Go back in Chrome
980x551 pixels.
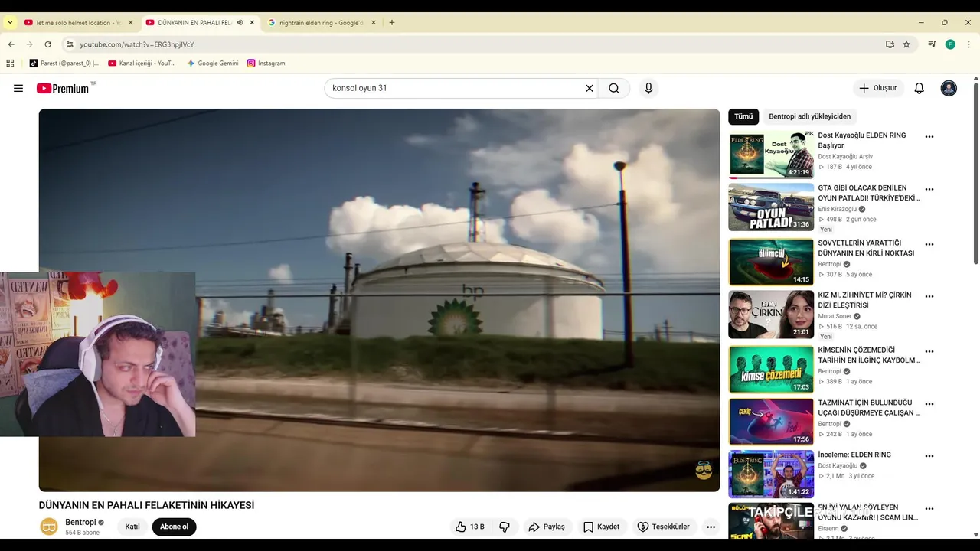11,44
